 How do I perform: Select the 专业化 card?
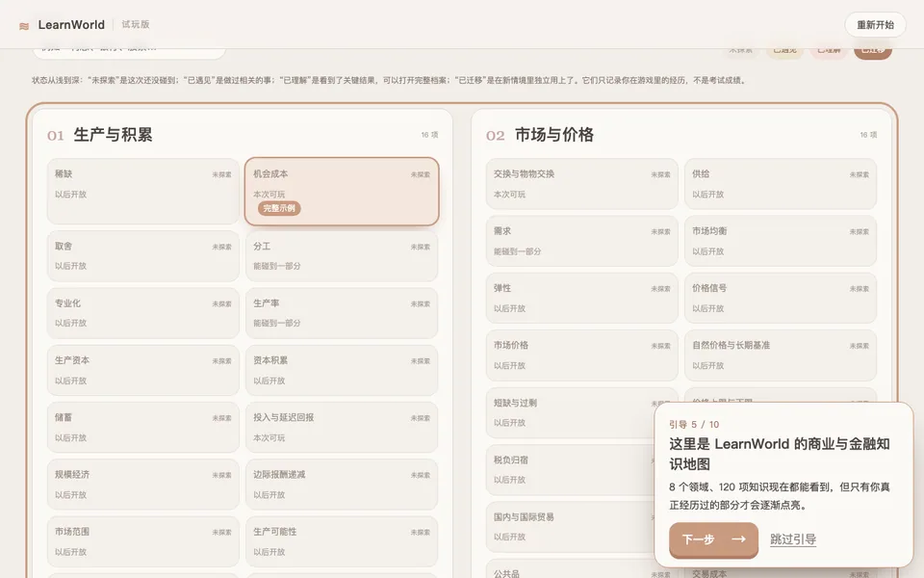143,312
